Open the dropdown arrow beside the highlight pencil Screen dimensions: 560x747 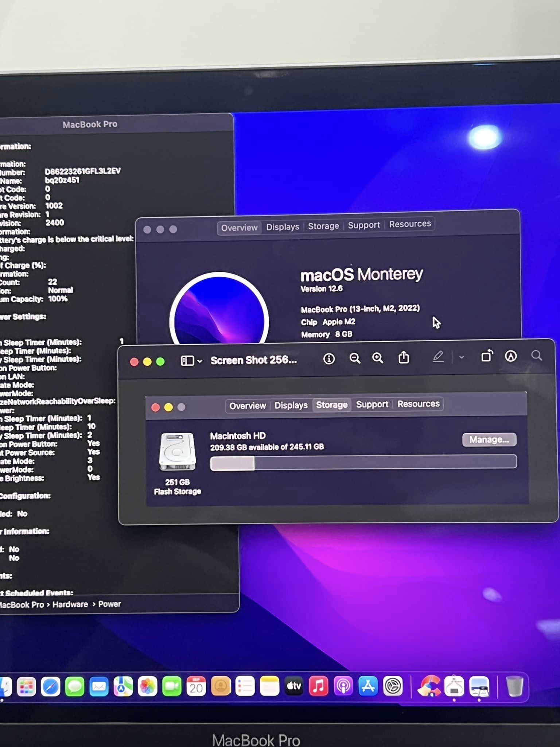(462, 357)
